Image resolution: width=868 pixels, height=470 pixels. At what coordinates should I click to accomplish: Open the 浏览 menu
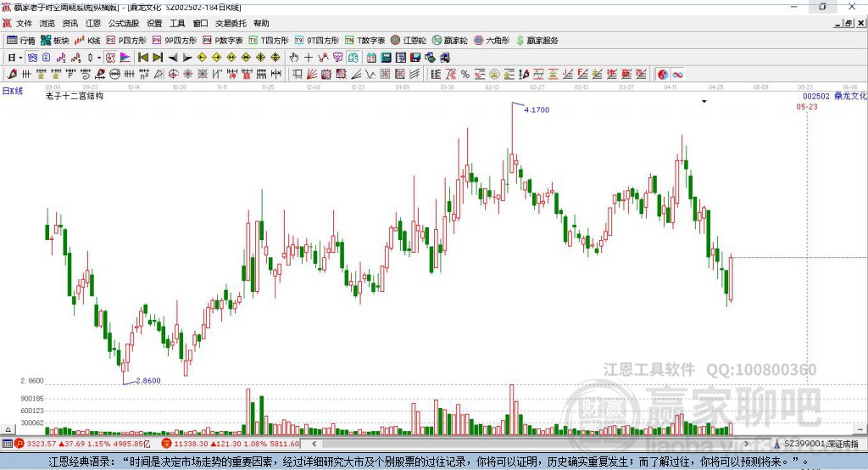47,23
